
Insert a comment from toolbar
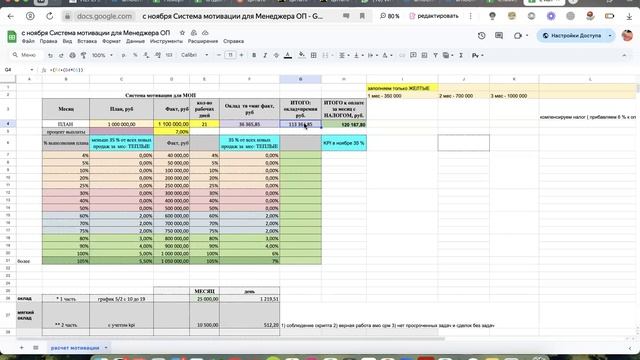coord(413,55)
